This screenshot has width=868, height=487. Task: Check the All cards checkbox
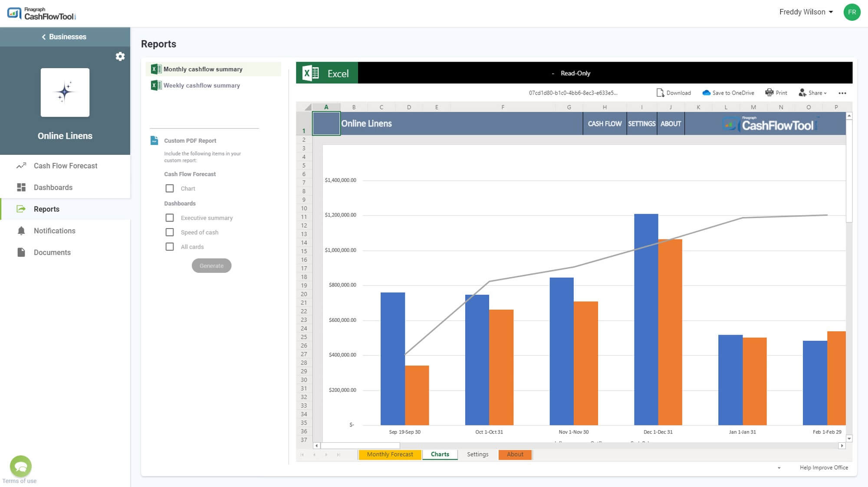pyautogui.click(x=170, y=247)
